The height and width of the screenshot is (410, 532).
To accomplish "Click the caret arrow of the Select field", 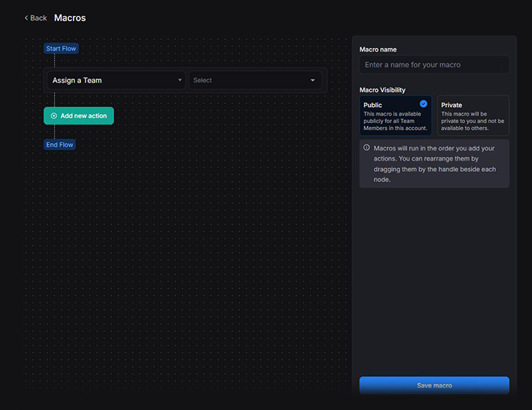I will point(312,80).
